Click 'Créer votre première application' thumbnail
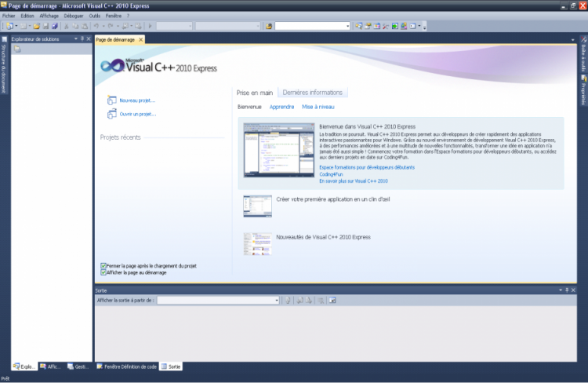Image resolution: width=588 pixels, height=383 pixels. (258, 206)
